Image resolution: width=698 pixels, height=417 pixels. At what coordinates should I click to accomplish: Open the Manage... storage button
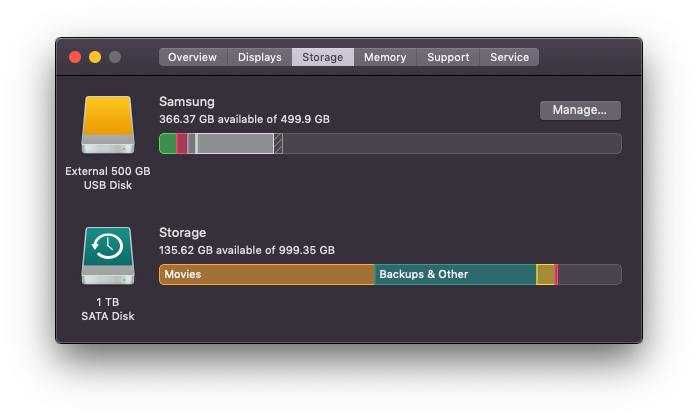(580, 110)
